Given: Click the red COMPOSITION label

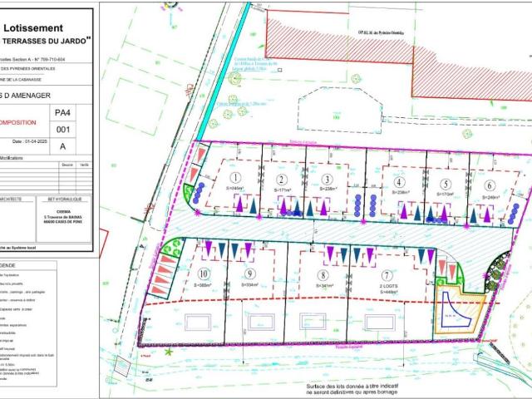Looking at the screenshot, I should point(17,122).
